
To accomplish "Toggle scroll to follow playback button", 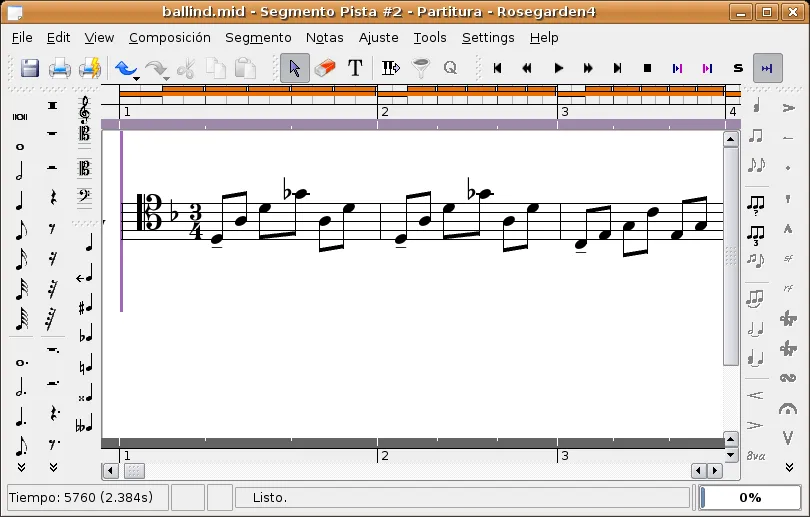I will (768, 68).
